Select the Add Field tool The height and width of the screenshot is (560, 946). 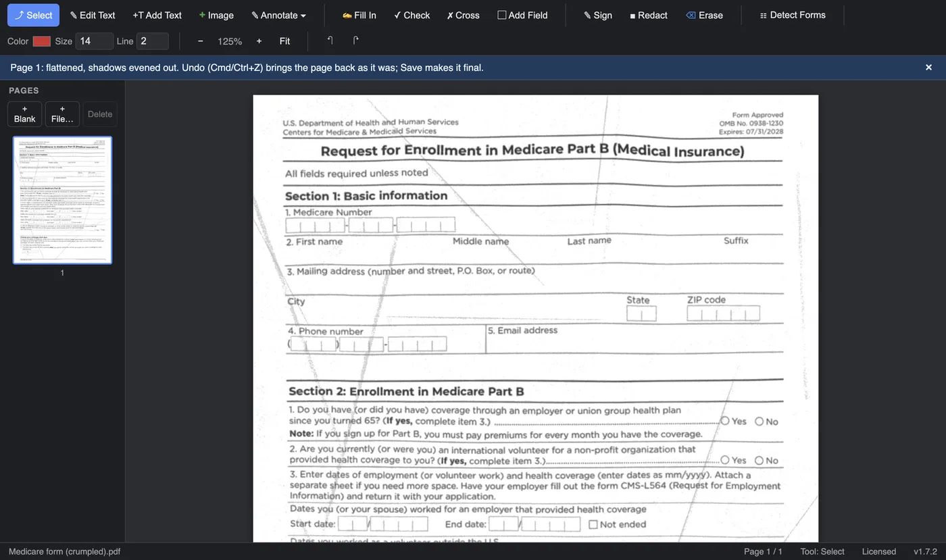point(522,15)
